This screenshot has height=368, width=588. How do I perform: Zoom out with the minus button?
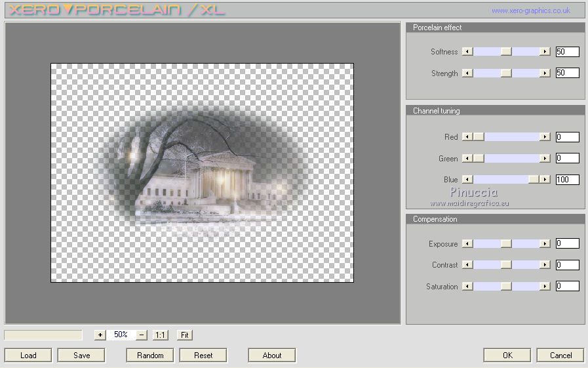pyautogui.click(x=142, y=335)
